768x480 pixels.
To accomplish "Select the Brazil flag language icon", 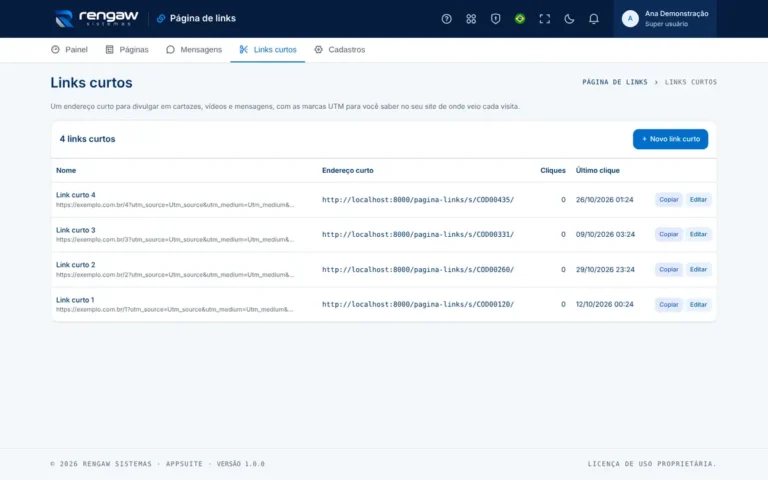I will 520,19.
